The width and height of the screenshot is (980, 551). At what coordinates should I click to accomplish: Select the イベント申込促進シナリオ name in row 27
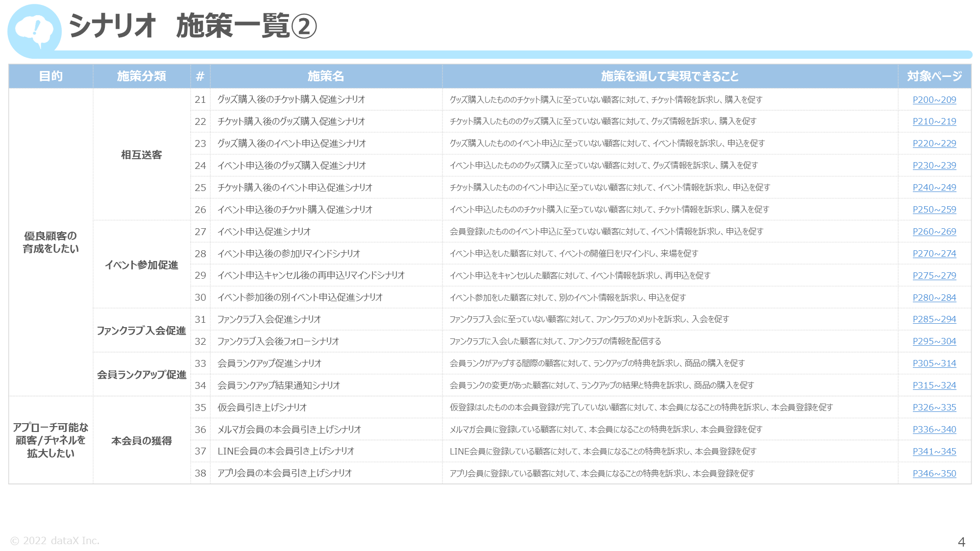click(x=264, y=232)
